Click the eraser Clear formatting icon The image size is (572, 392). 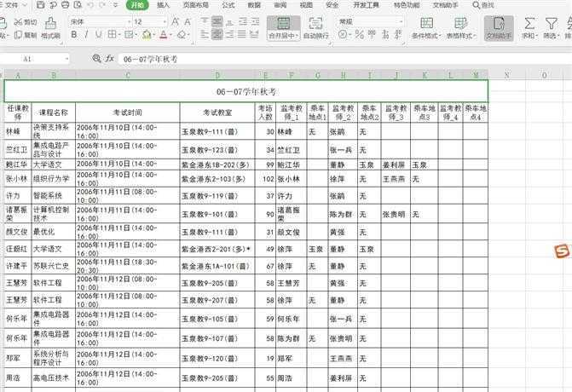(182, 35)
